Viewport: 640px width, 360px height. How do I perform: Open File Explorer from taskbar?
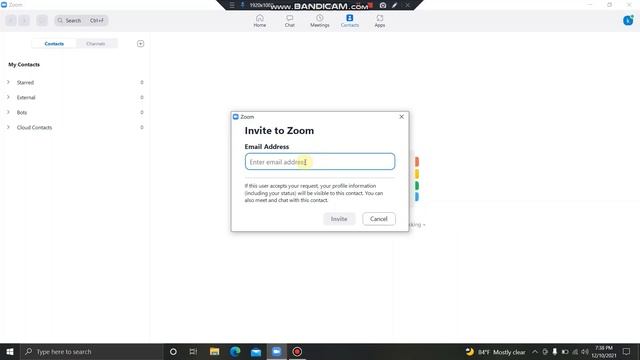click(214, 351)
